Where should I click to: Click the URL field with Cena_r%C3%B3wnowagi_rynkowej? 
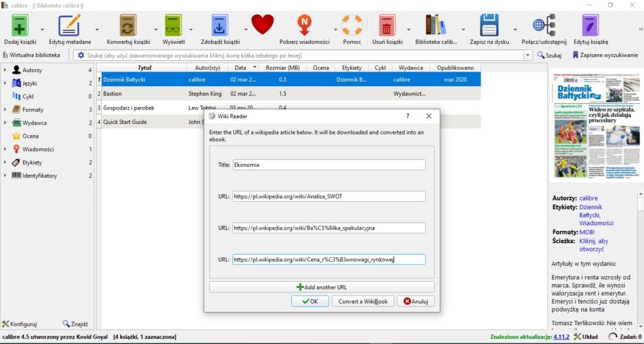329,260
